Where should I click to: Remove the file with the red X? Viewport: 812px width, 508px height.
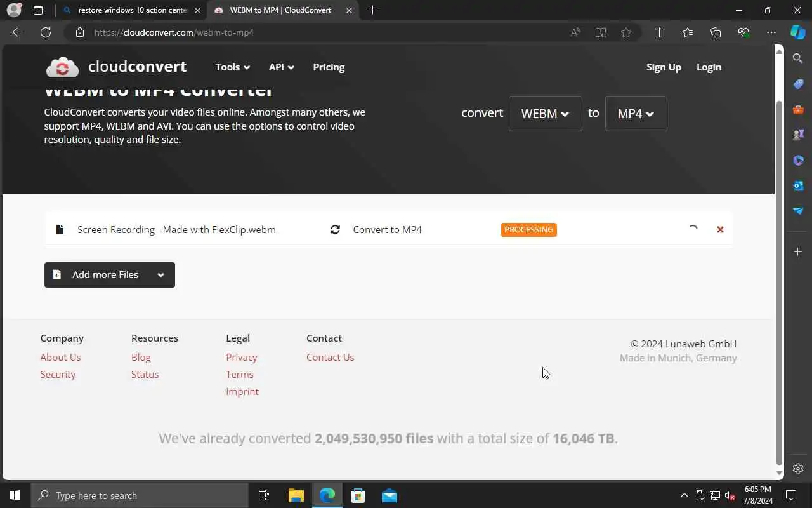click(x=720, y=230)
